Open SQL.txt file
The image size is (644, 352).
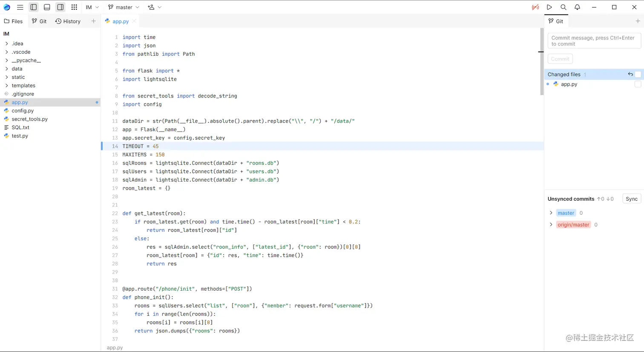(x=50, y=127)
